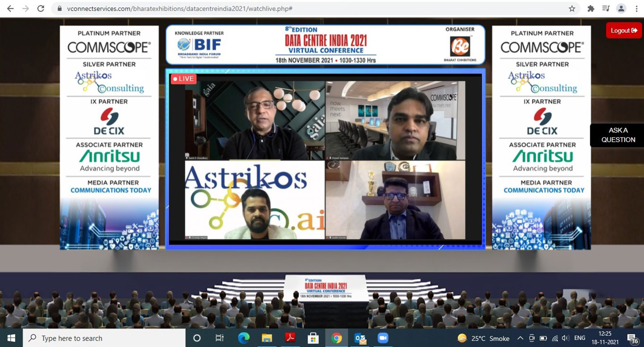Open File Explorer from the taskbar
Image resolution: width=644 pixels, height=347 pixels.
pos(267,338)
